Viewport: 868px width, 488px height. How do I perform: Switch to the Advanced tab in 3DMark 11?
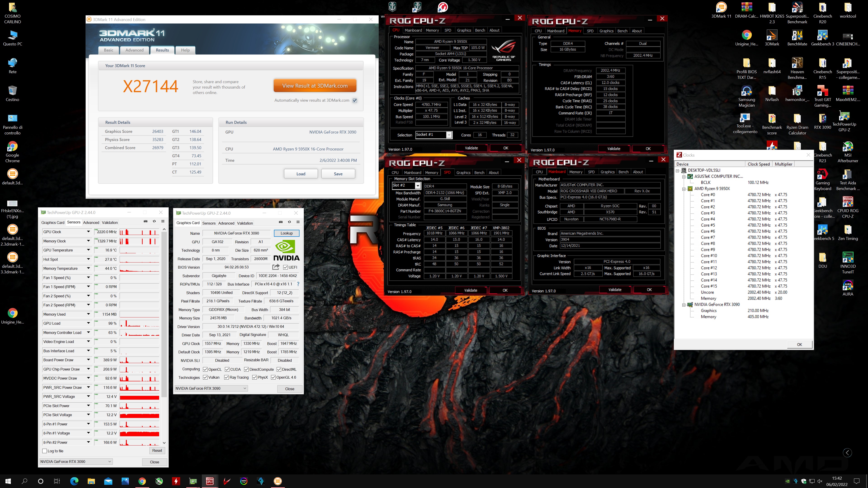[134, 50]
